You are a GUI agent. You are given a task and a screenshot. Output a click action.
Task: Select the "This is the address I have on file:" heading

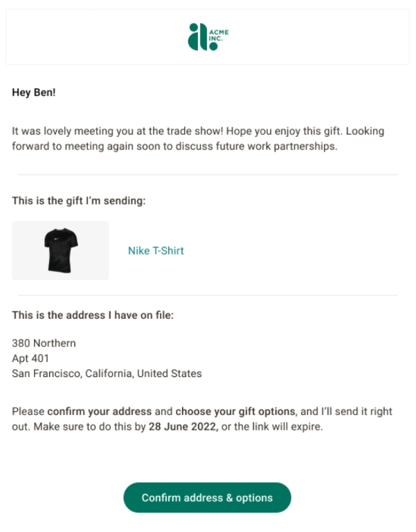click(92, 315)
